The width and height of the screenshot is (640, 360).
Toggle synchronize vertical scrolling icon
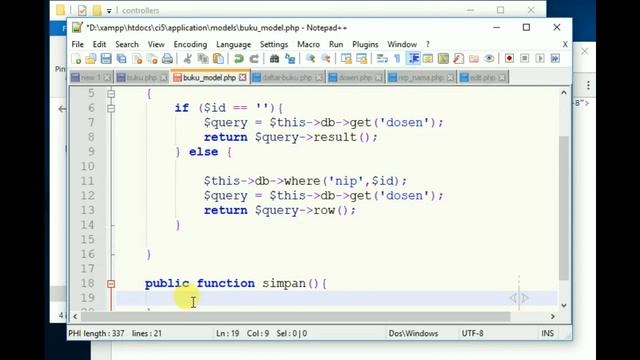point(346,59)
